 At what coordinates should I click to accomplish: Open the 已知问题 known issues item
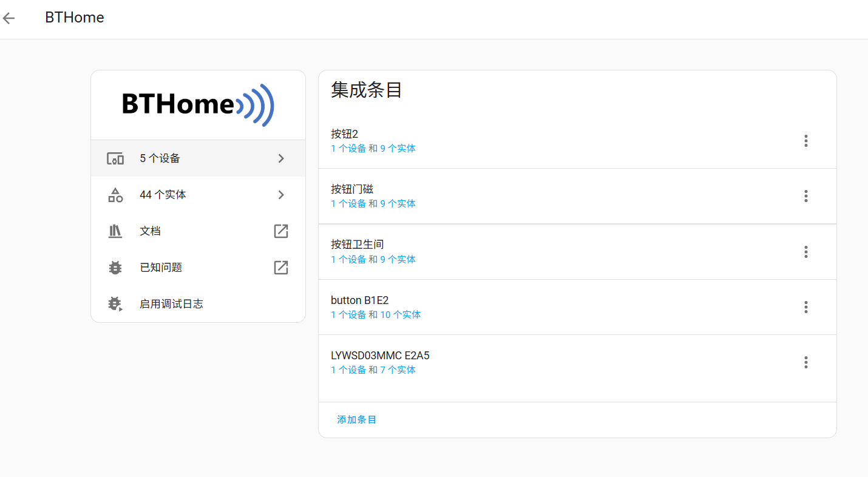[x=198, y=268]
